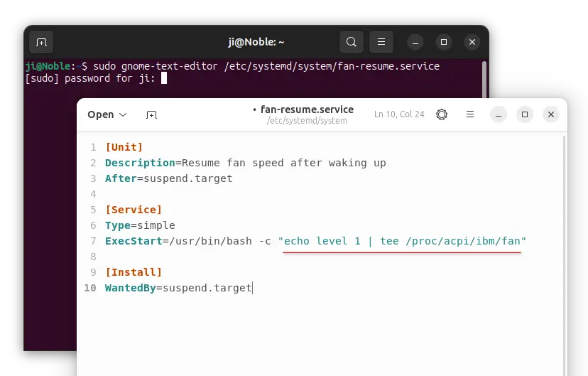Screen dimensions: 588x376
Task: Click the Type=simple line
Action: coord(140,225)
